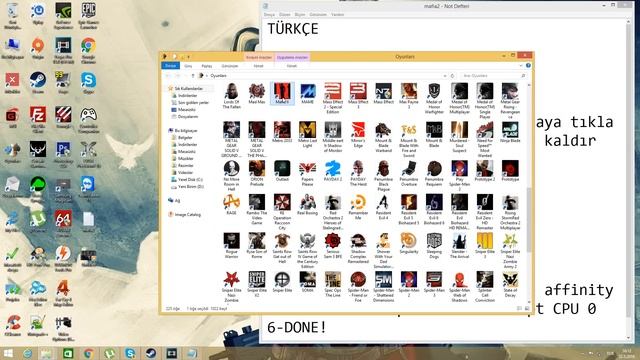Expand the Explorer ribbon chevron
This screenshot has height=360, width=640.
tap(520, 66)
